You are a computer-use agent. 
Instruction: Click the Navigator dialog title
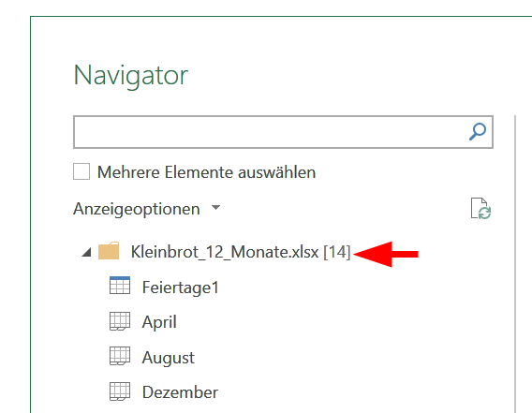[130, 75]
